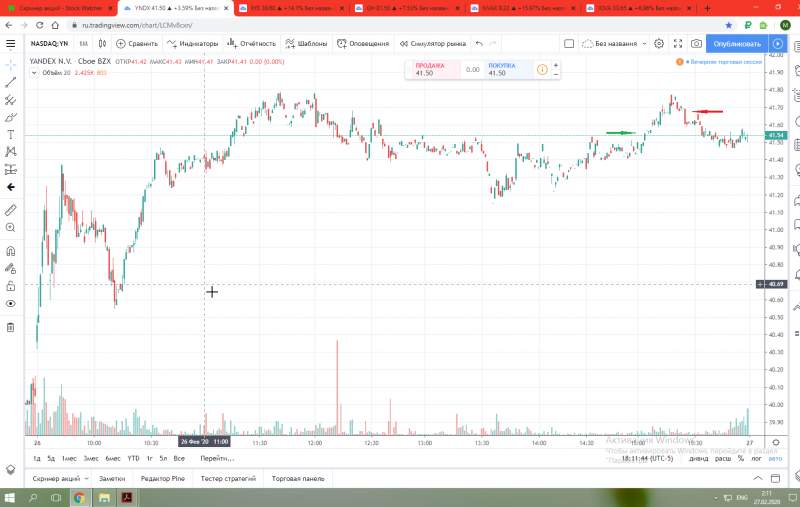
Task: Click the Опубликовать publish button
Action: (x=737, y=44)
